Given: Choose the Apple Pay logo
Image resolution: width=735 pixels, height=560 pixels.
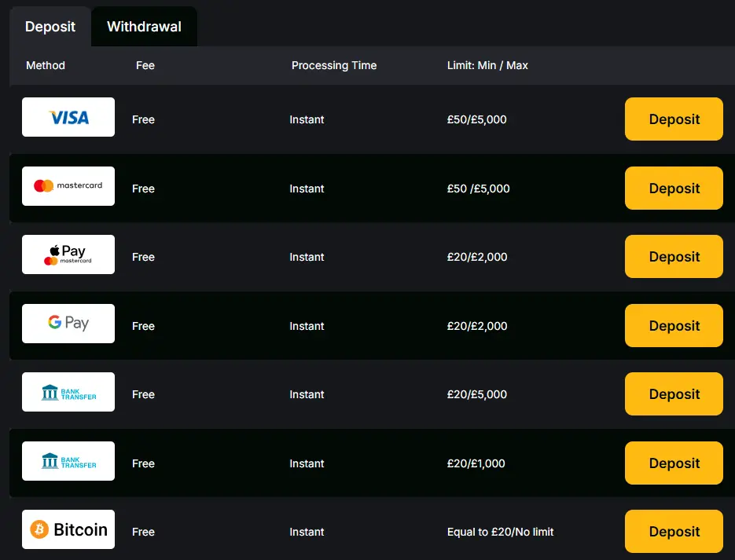Looking at the screenshot, I should 68,254.
